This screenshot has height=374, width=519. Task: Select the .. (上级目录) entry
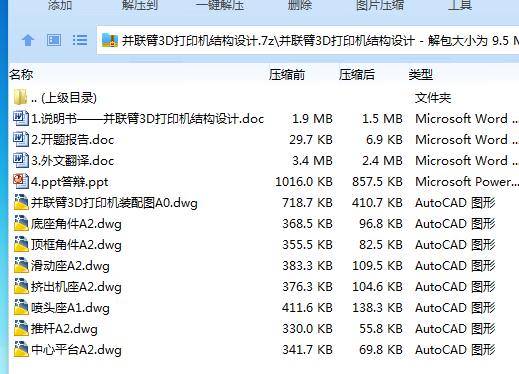pyautogui.click(x=64, y=98)
